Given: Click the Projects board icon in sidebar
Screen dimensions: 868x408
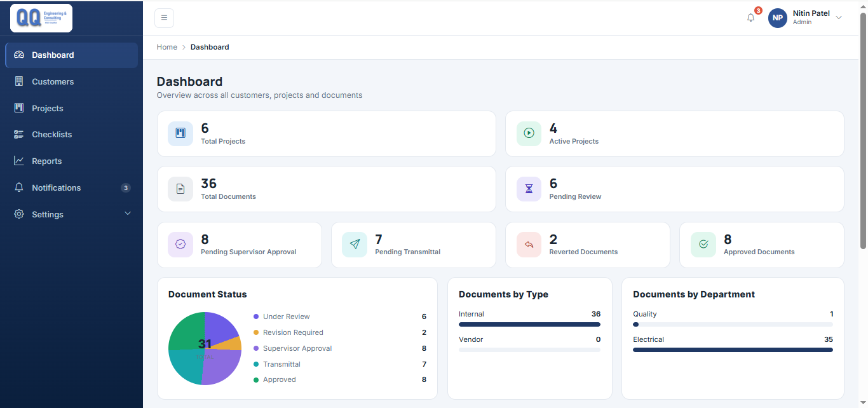Looking at the screenshot, I should point(19,108).
